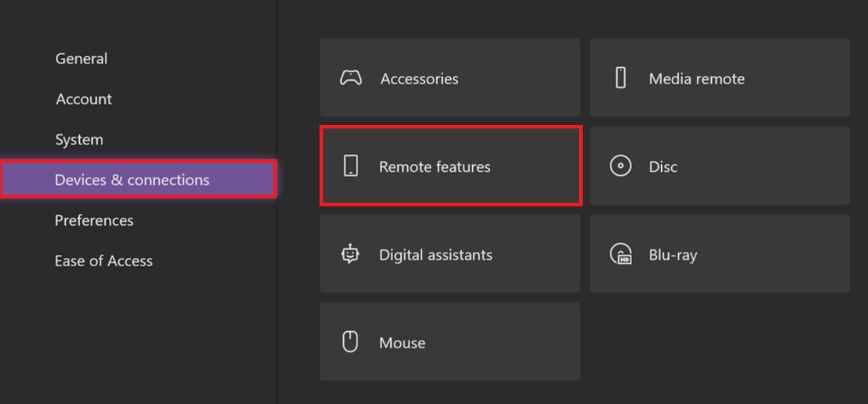Open the Remote features label
The height and width of the screenshot is (404, 868).
tap(435, 166)
